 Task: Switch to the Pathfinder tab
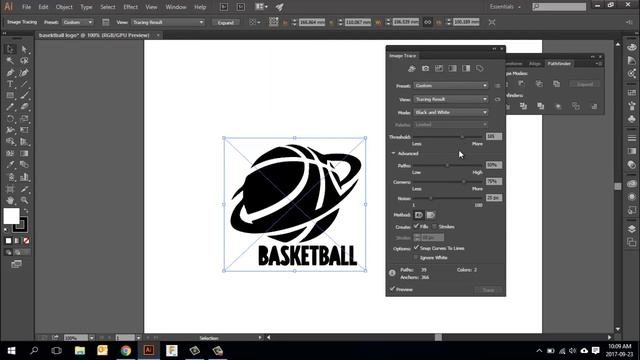tap(559, 64)
